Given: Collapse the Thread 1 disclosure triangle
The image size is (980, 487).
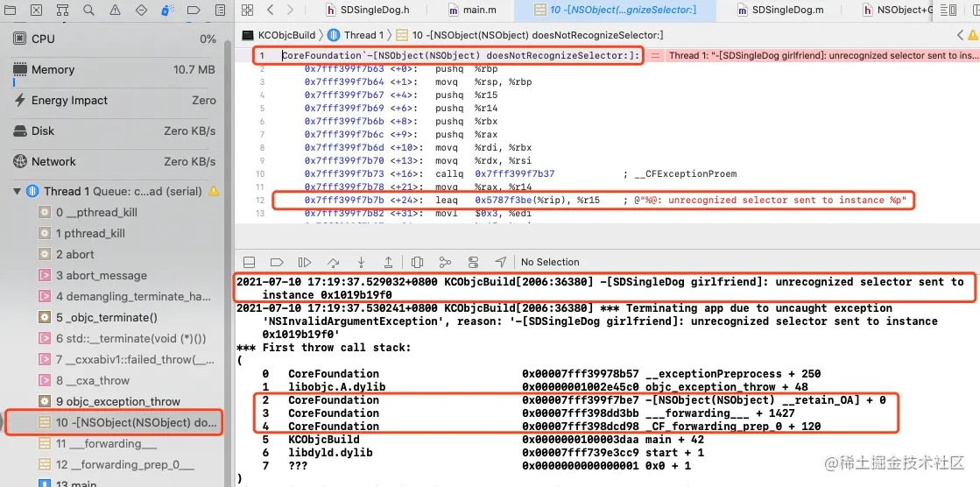Looking at the screenshot, I should click(x=17, y=191).
